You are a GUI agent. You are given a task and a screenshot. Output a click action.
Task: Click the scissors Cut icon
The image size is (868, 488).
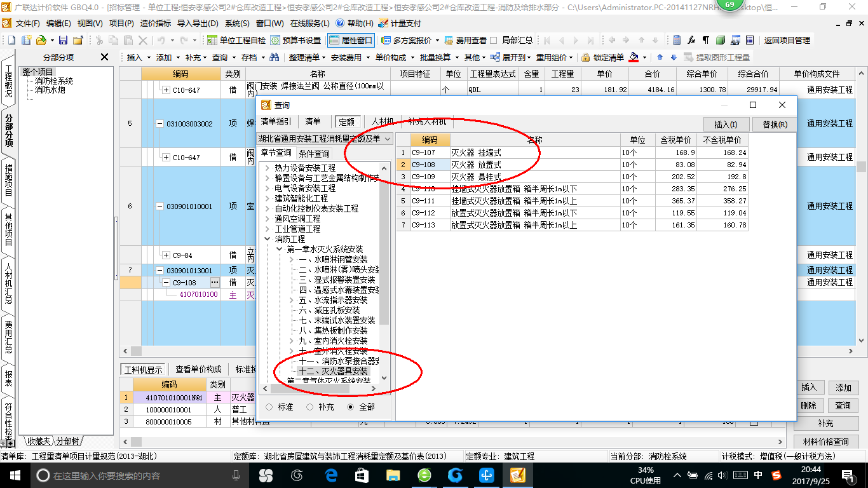click(99, 40)
